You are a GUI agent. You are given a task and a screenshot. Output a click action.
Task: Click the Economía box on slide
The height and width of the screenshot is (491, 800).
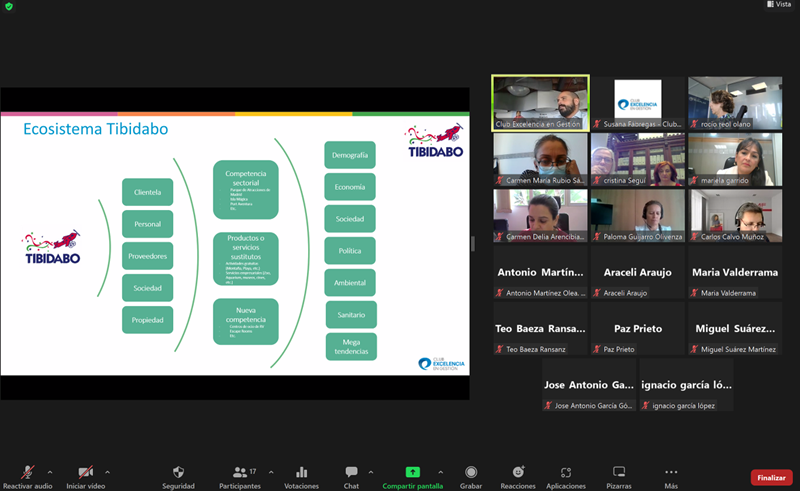350,187
